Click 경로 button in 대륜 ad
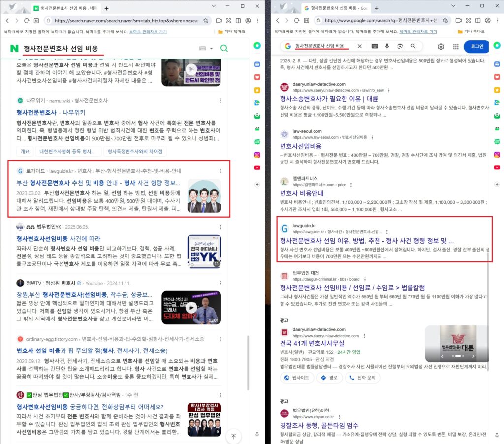Screen dimensions: 504x444 (x=330, y=378)
